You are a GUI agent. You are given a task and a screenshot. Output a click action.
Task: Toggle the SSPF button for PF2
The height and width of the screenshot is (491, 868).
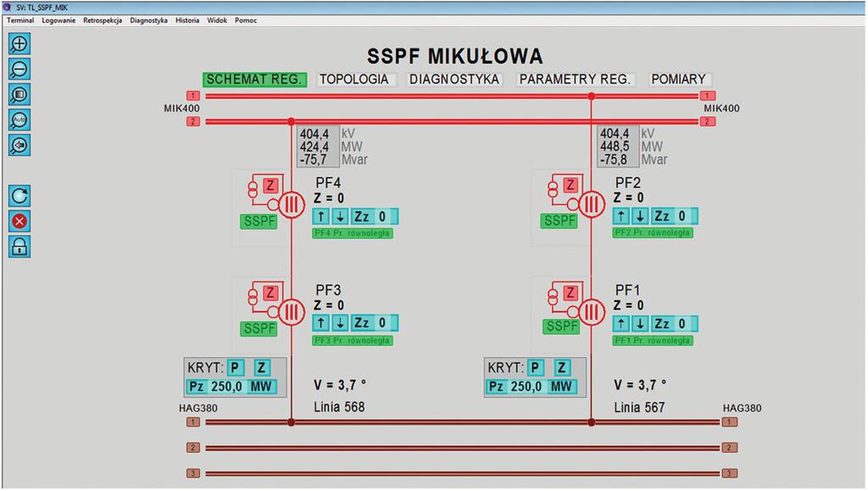click(x=559, y=220)
